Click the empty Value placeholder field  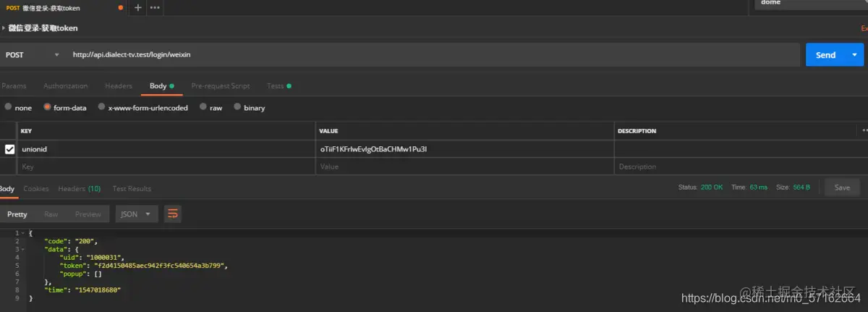click(465, 166)
